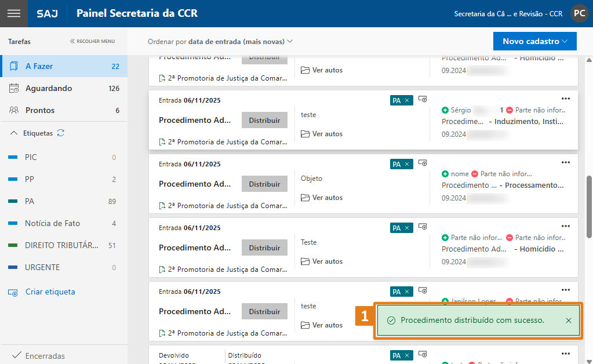Expand the Novo cadastro dropdown
Image resolution: width=593 pixels, height=364 pixels.
(x=534, y=42)
